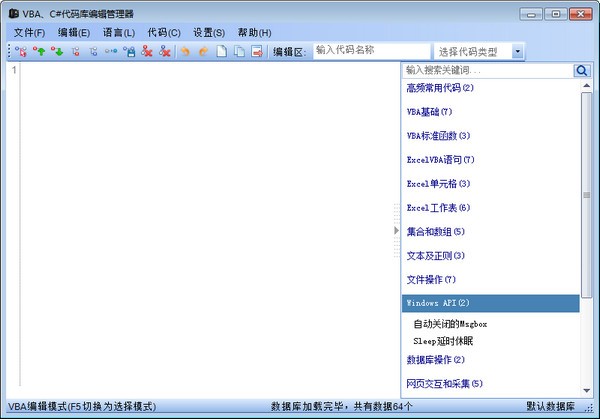Expand the VBA基础 (7) category
The image size is (600, 419).
pos(429,112)
